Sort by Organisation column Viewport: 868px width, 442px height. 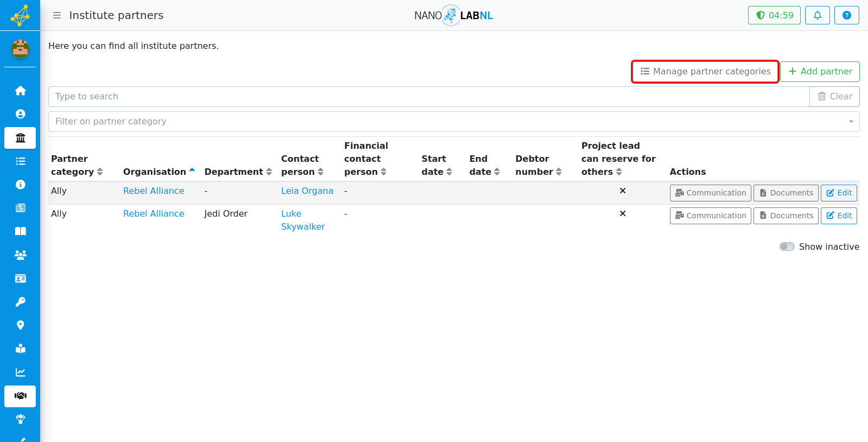158,172
